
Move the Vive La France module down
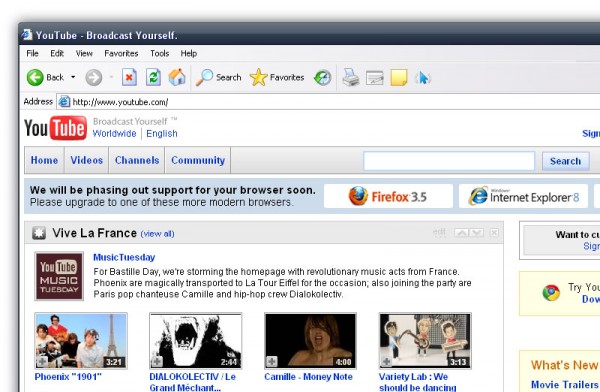476,232
